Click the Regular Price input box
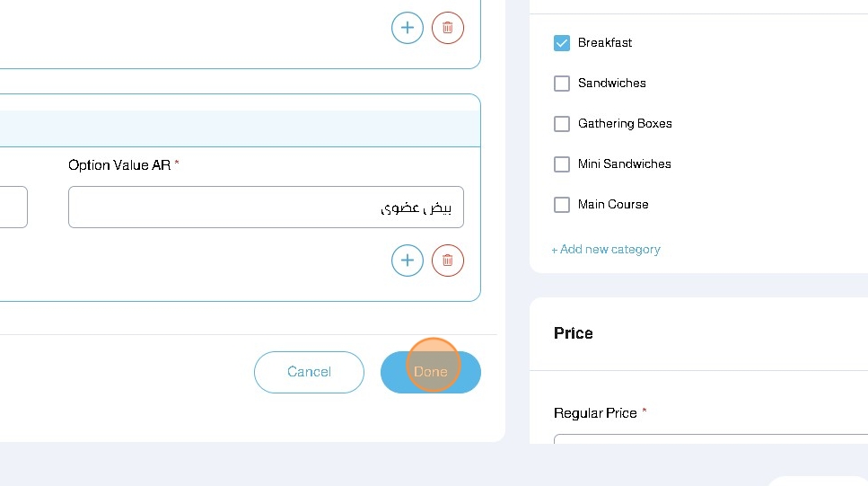Screen dimensions: 868x486 [709, 439]
